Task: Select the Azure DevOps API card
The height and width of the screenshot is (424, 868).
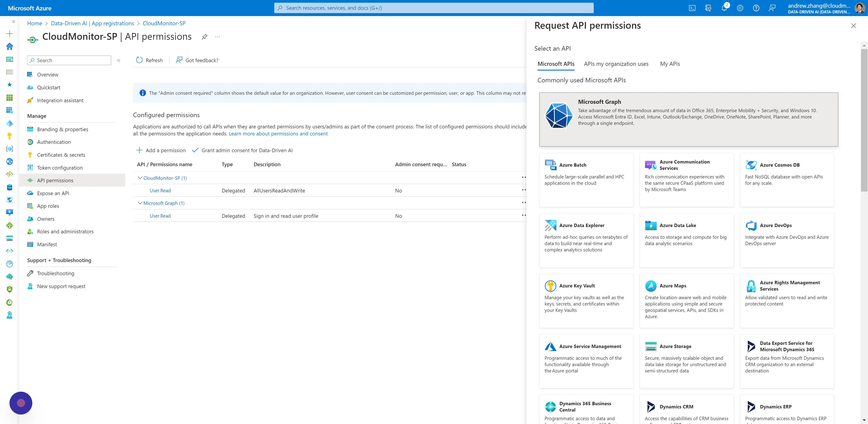Action: point(787,241)
